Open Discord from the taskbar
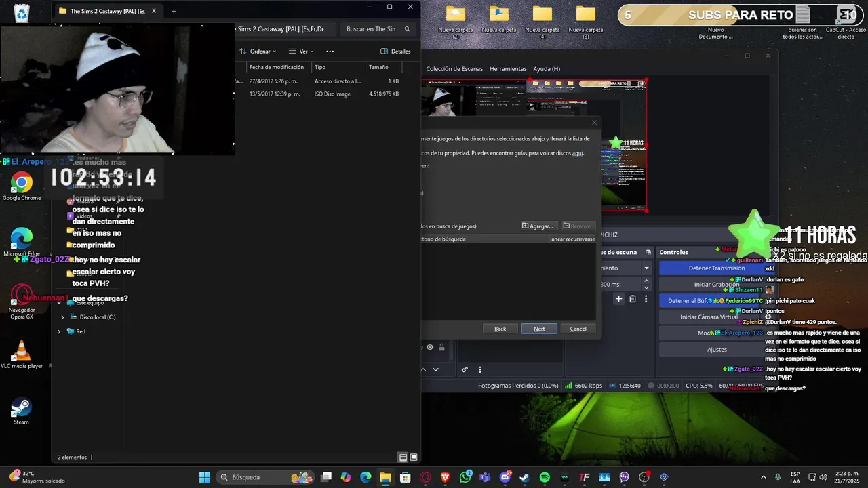Viewport: 868px width, 488px height. coord(505,477)
